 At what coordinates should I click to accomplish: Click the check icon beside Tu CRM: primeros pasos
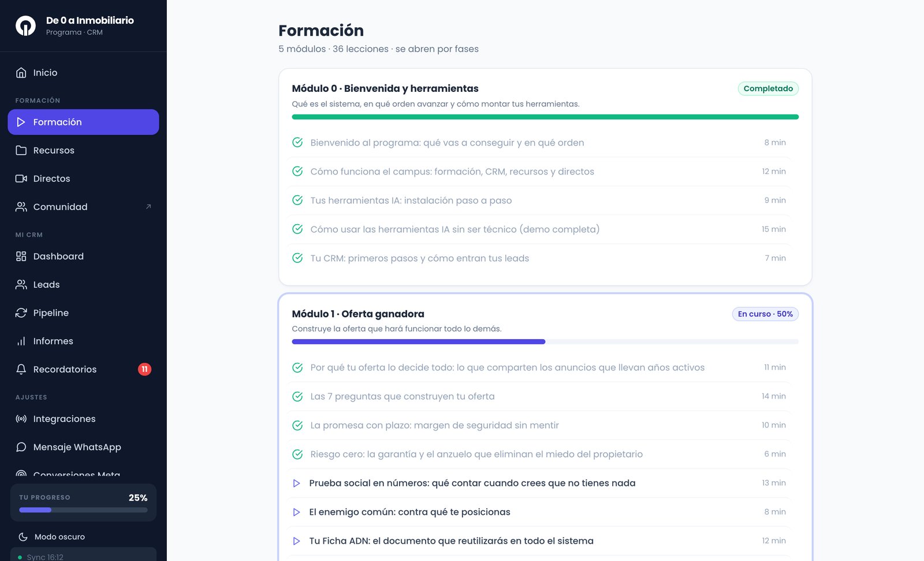[x=297, y=258]
